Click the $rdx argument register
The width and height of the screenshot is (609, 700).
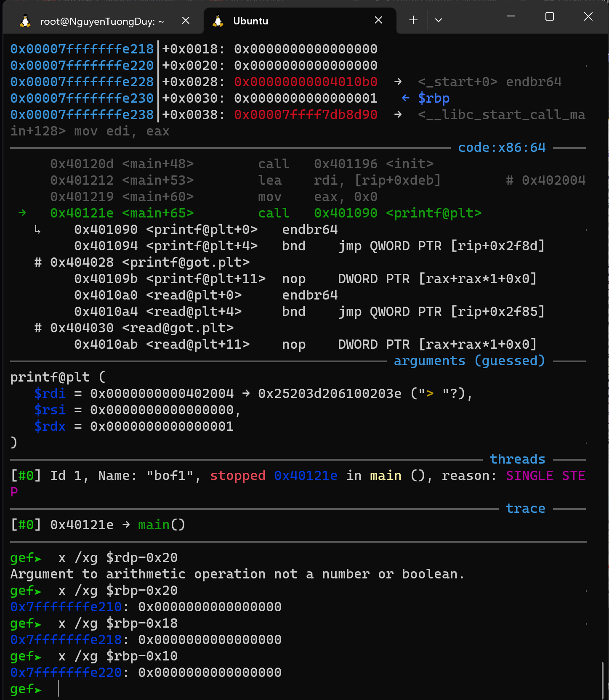(x=50, y=427)
